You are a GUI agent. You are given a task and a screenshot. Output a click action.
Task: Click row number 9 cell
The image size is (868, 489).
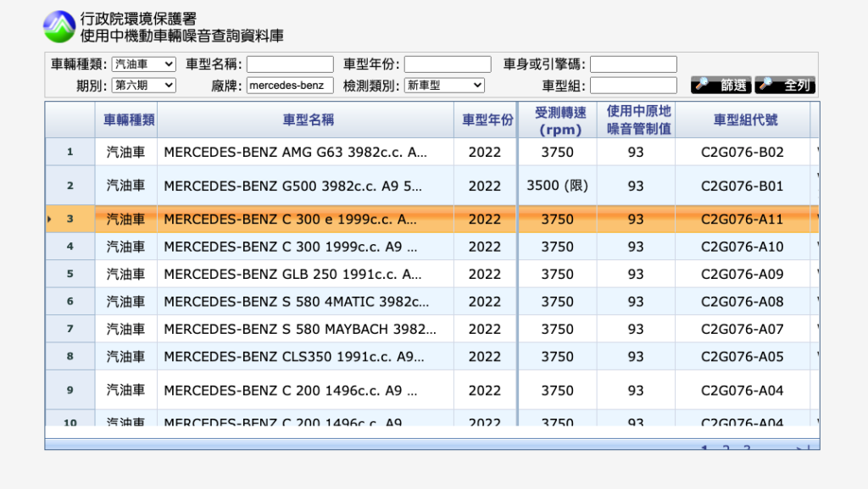pyautogui.click(x=70, y=390)
